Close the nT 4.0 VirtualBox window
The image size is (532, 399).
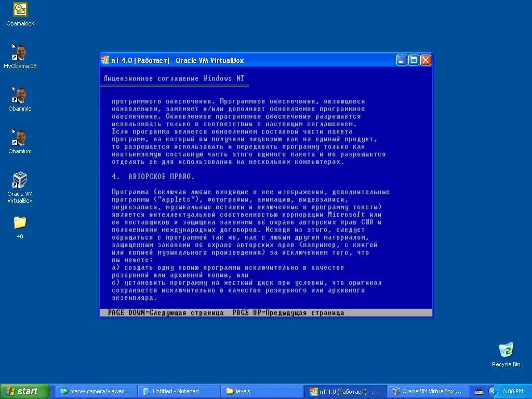[426, 60]
